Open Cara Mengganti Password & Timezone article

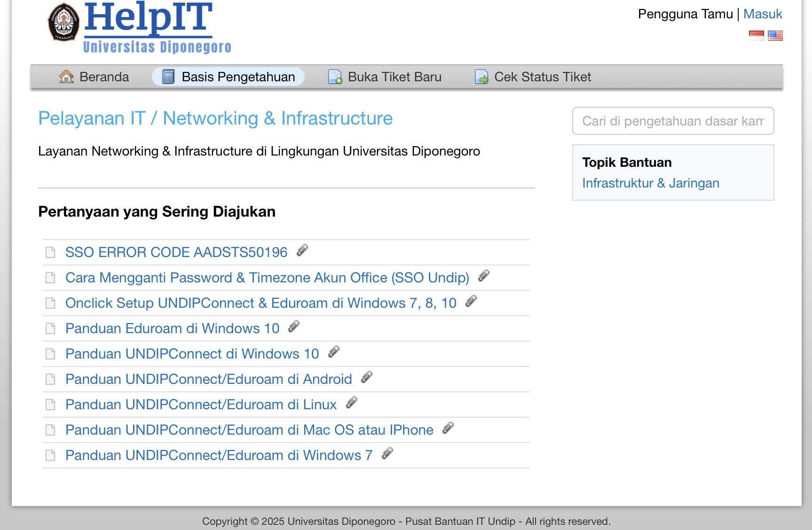pyautogui.click(x=267, y=277)
